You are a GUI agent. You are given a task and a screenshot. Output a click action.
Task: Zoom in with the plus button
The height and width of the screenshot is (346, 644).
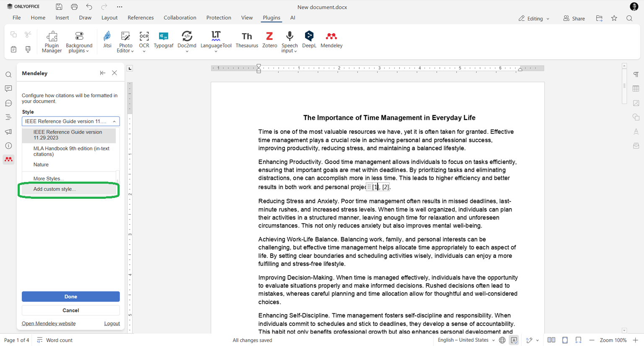point(635,340)
